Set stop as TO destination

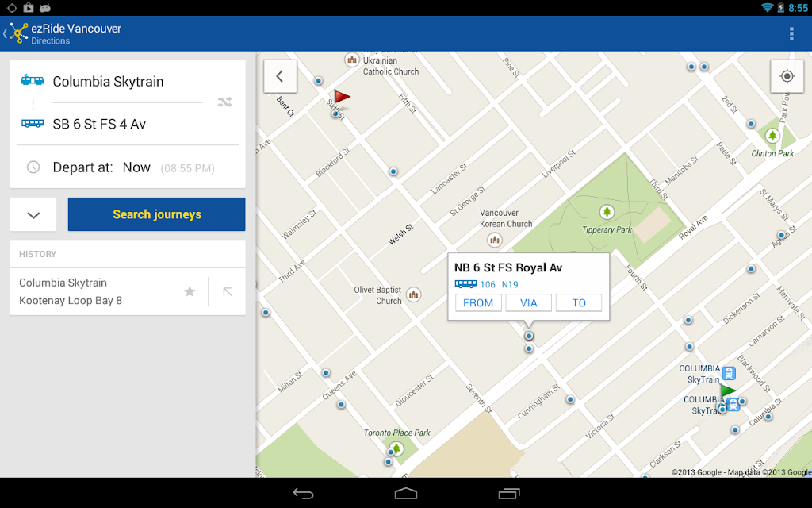[578, 302]
